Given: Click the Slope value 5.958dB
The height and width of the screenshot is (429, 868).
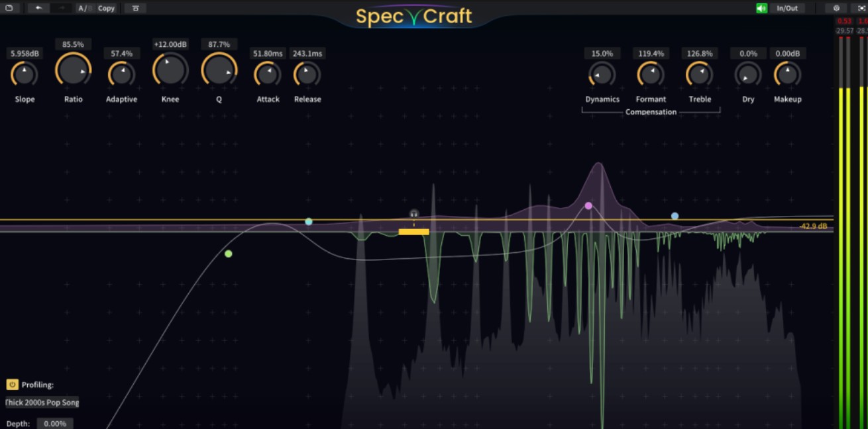Looking at the screenshot, I should (x=25, y=54).
